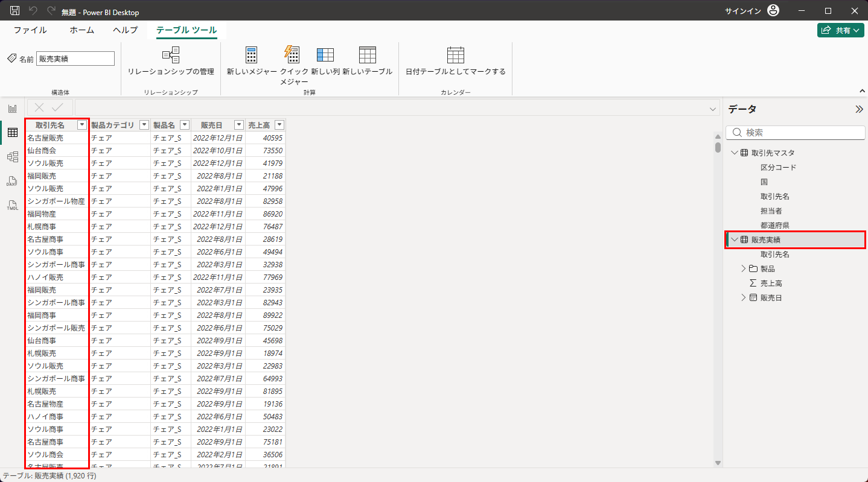The width and height of the screenshot is (868, 482).
Task: Open TMDL view from the sidebar
Action: [12, 205]
